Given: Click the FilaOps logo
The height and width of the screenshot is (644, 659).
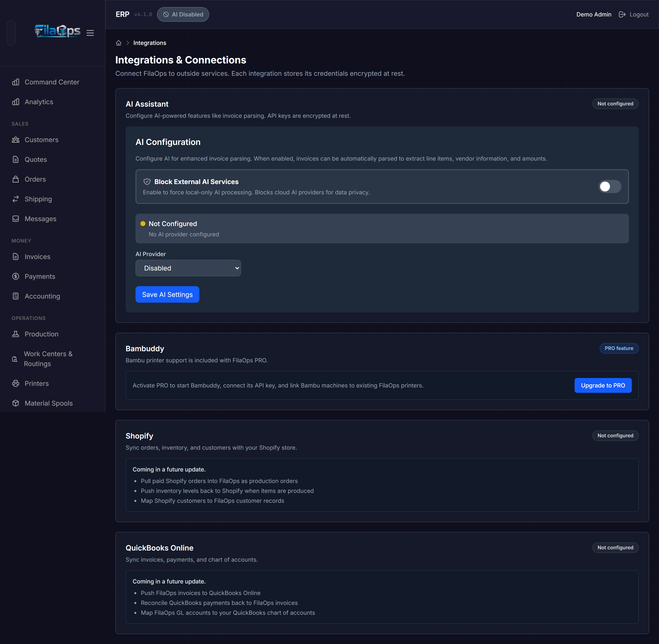Looking at the screenshot, I should coord(57,31).
